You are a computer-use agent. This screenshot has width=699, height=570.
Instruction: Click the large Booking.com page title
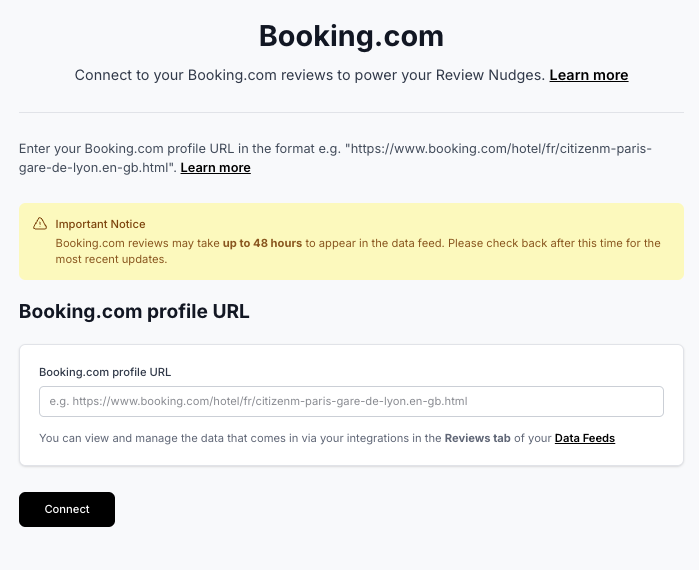(x=351, y=36)
